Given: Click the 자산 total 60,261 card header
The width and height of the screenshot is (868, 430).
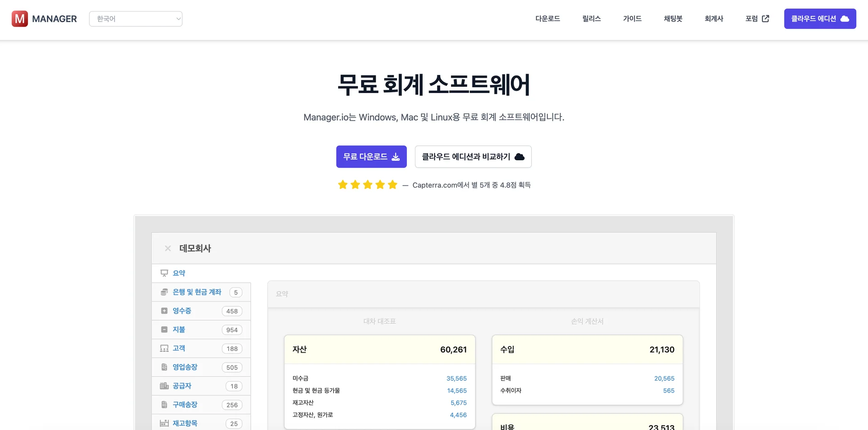Looking at the screenshot, I should click(379, 350).
